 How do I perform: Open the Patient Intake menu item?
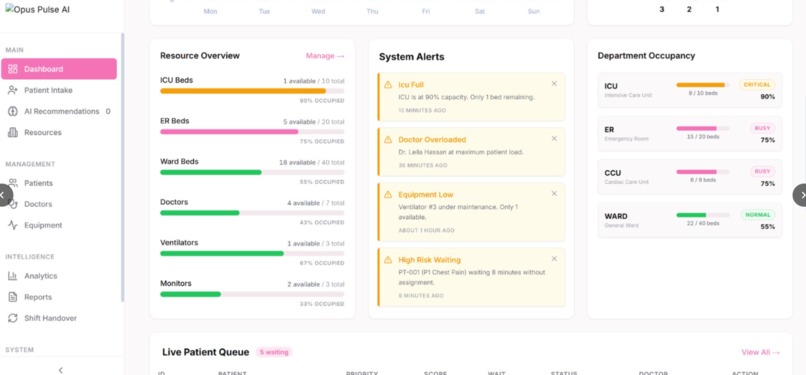click(59, 90)
